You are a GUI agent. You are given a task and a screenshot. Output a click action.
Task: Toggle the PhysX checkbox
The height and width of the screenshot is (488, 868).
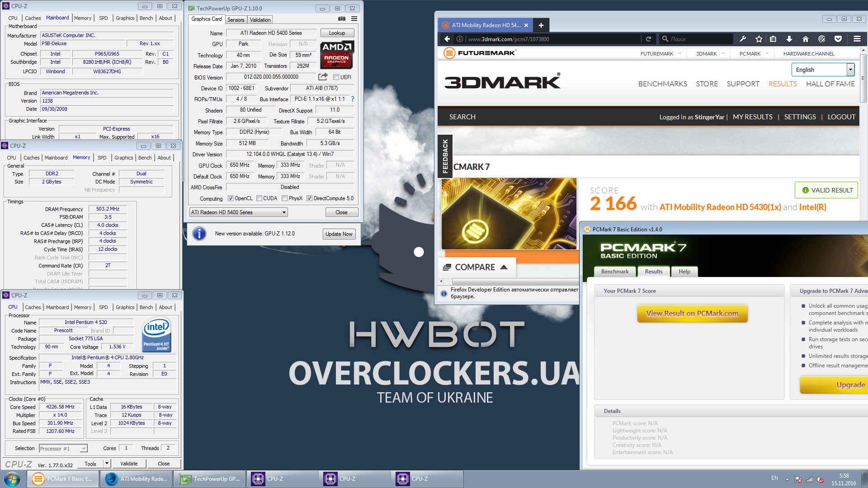pyautogui.click(x=285, y=198)
